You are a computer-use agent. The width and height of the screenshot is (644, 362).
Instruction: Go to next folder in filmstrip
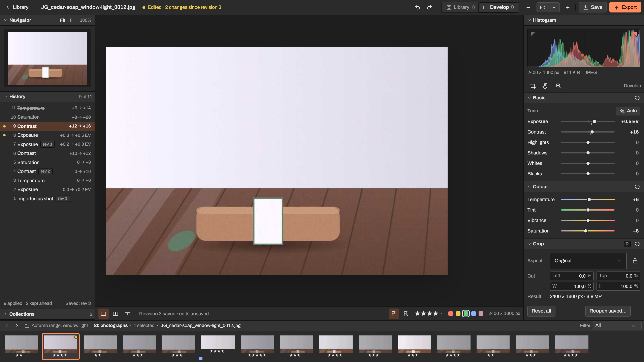17,325
